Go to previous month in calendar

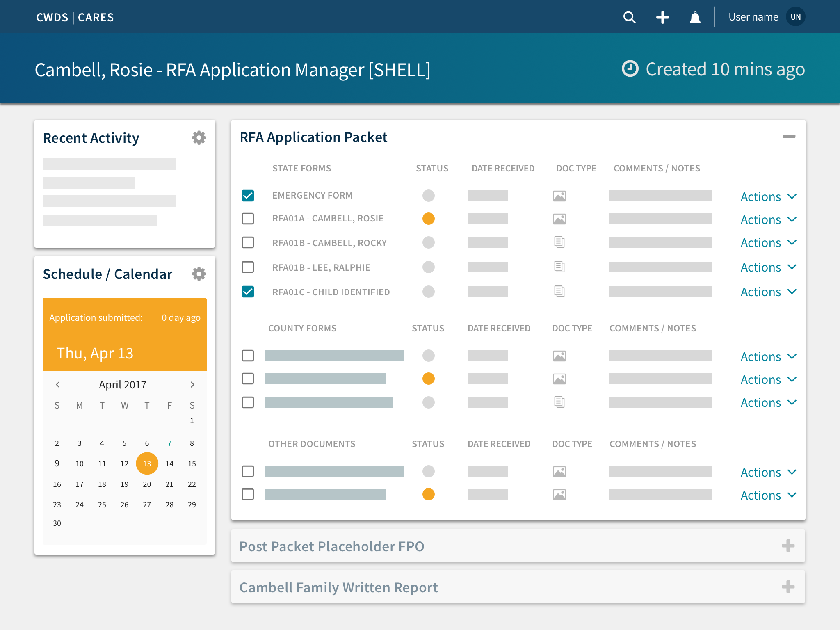(x=58, y=384)
